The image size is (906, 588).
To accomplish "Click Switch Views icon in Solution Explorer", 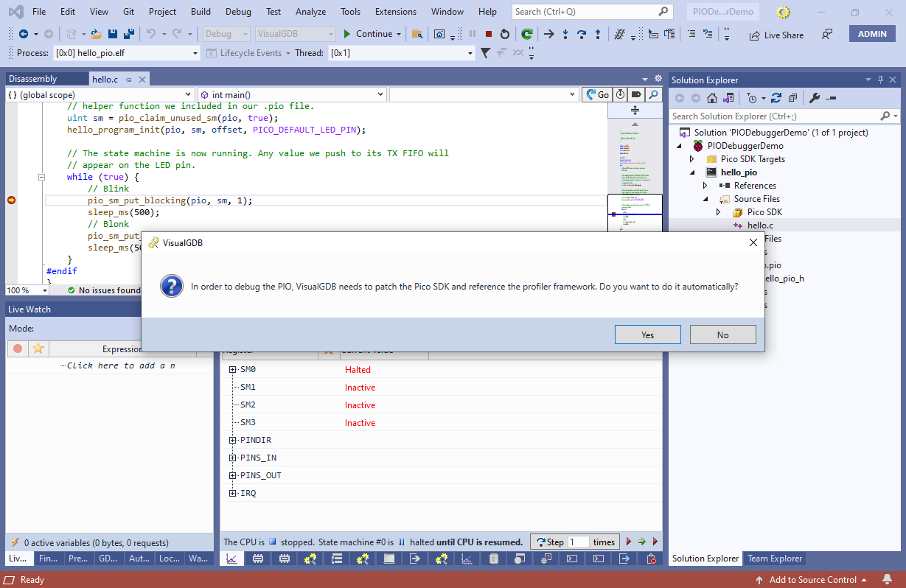I will (x=728, y=98).
